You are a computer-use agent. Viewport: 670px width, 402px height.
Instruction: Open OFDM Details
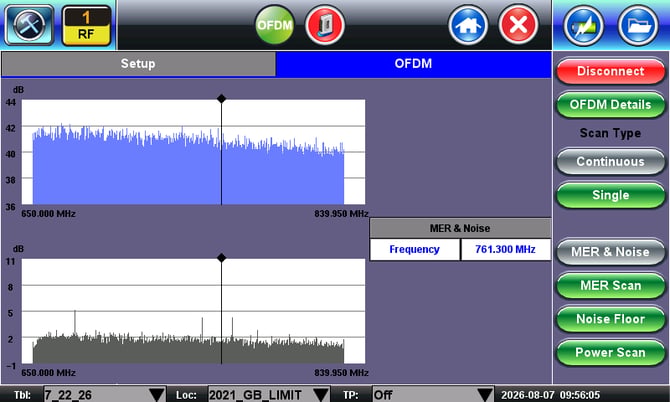tap(611, 105)
